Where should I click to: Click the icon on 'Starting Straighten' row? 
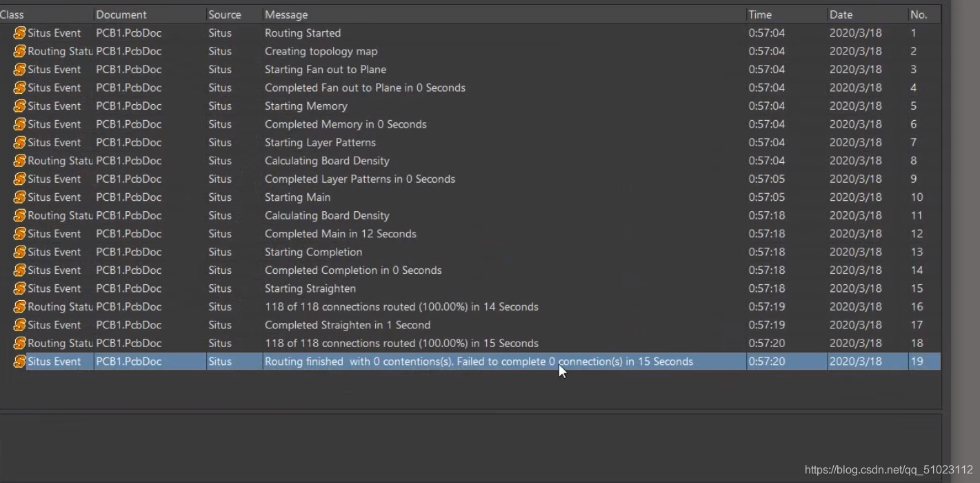(20, 289)
